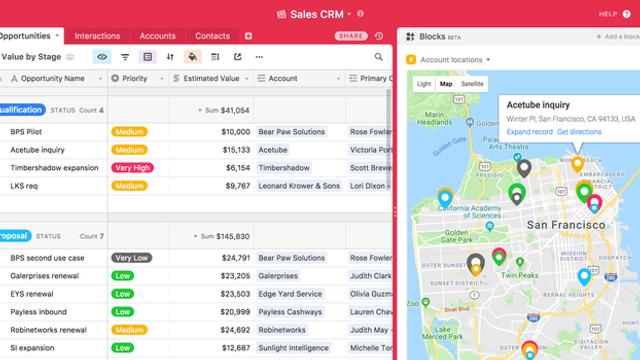Click the 'Sunlight Intelligence' account chip
The image size is (640, 360).
click(x=293, y=348)
